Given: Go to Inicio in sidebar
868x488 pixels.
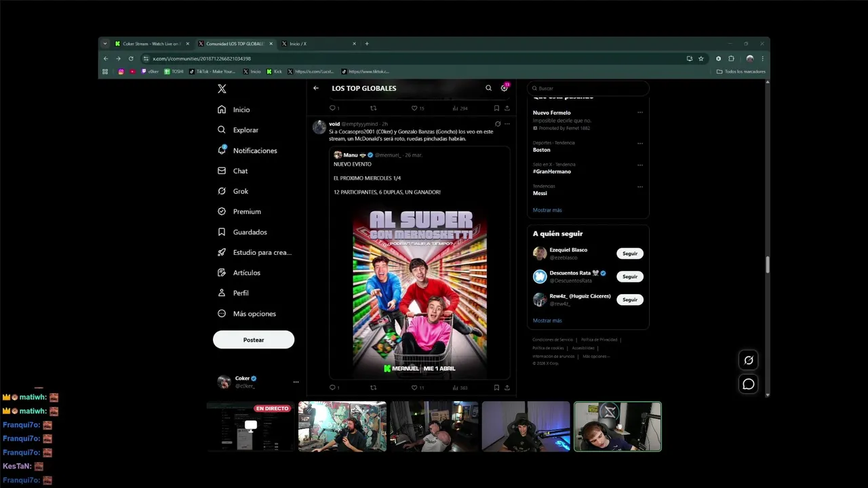Looking at the screenshot, I should [234, 110].
